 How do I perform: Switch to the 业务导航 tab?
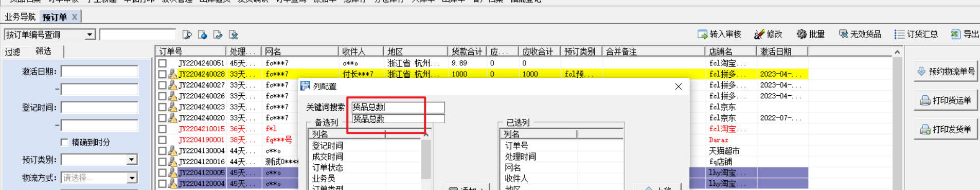(x=20, y=17)
